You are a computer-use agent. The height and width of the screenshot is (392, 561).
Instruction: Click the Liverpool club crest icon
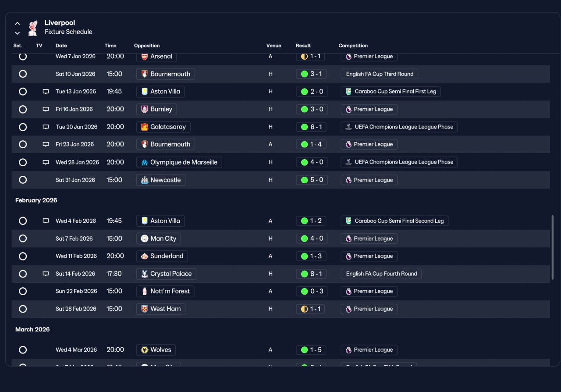point(32,28)
